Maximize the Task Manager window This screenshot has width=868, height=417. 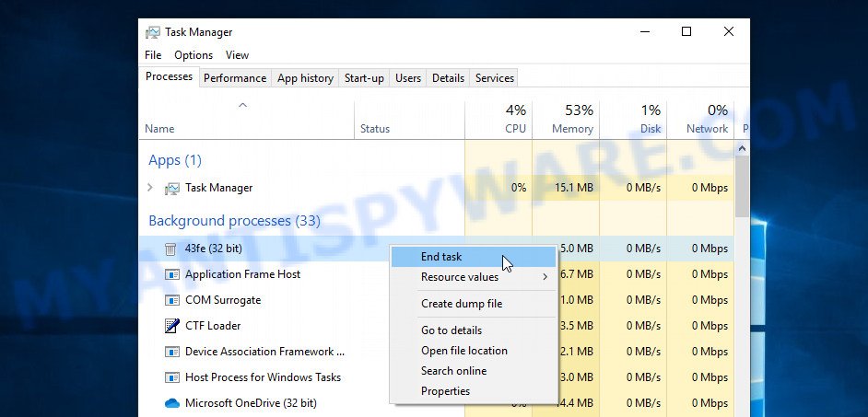686,31
